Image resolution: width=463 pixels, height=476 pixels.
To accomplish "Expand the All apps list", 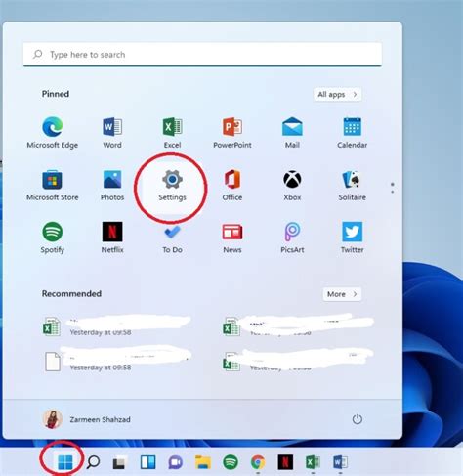I will (x=337, y=95).
